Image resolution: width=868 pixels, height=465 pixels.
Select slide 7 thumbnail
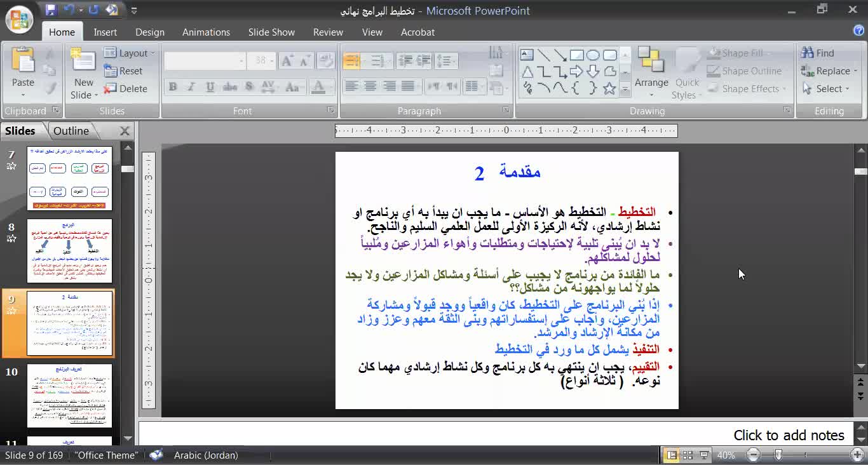tap(69, 179)
